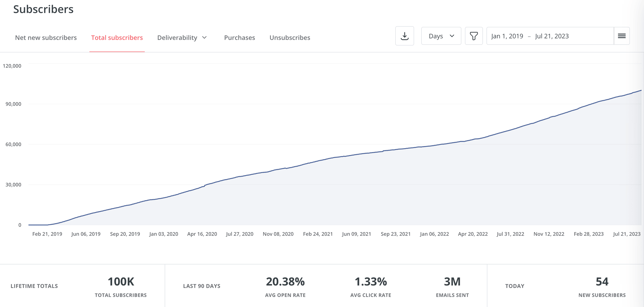Open the hamburger menu beside date range
The height and width of the screenshot is (307, 644).
point(622,36)
